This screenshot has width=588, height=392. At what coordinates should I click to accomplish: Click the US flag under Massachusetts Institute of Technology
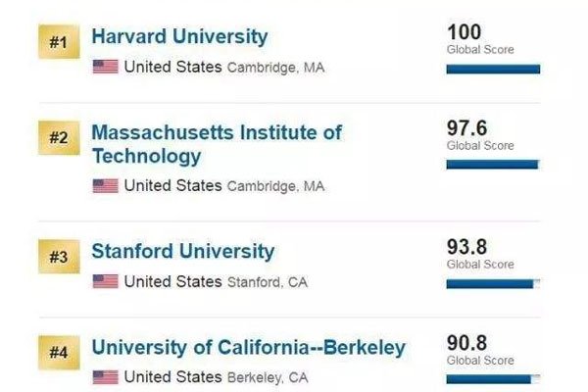(x=106, y=185)
